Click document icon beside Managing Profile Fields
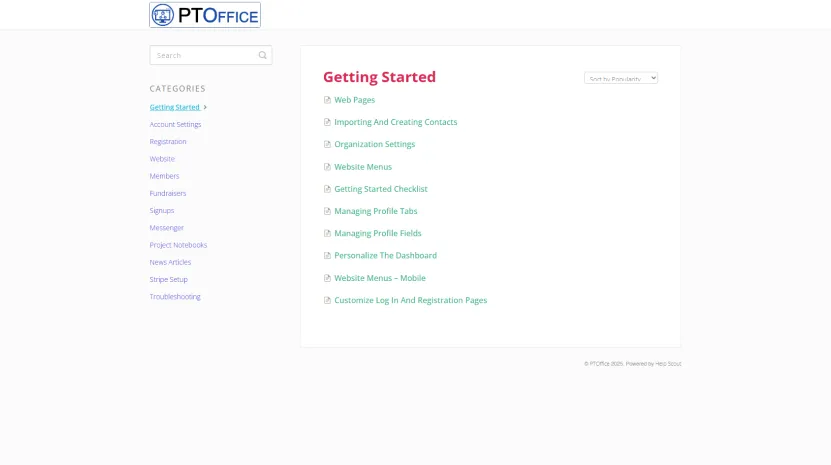 coord(327,233)
